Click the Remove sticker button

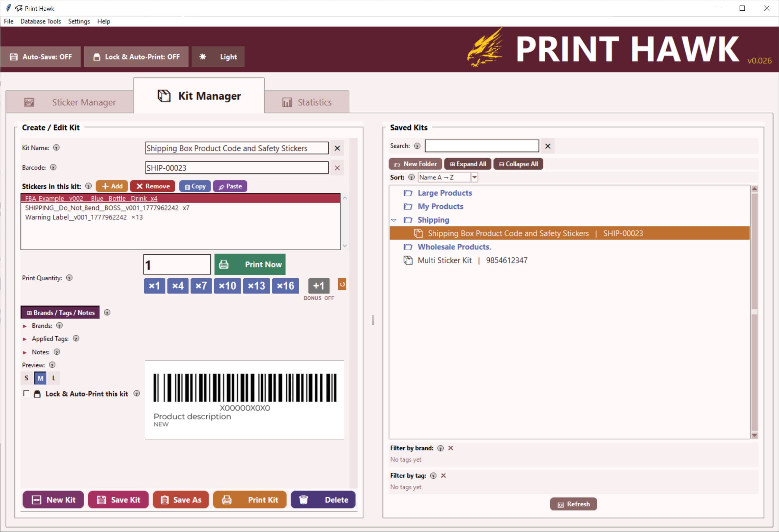153,186
